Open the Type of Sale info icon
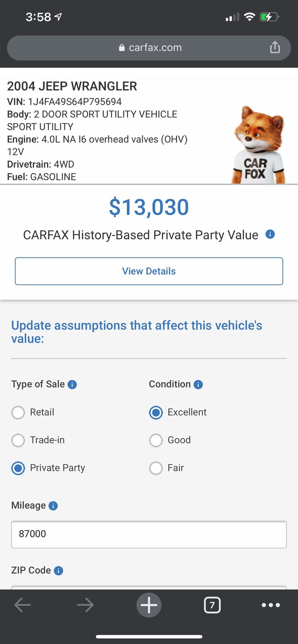The height and width of the screenshot is (644, 298). pos(72,385)
